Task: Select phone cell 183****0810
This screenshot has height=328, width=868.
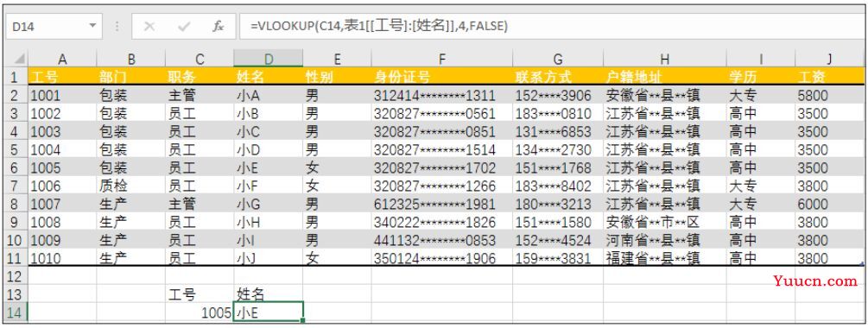Action: coord(558,113)
